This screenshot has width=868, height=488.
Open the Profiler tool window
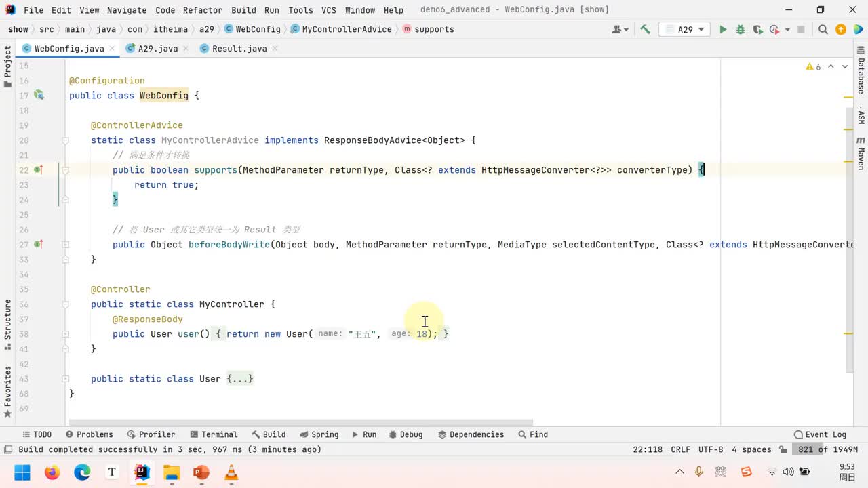pyautogui.click(x=151, y=434)
